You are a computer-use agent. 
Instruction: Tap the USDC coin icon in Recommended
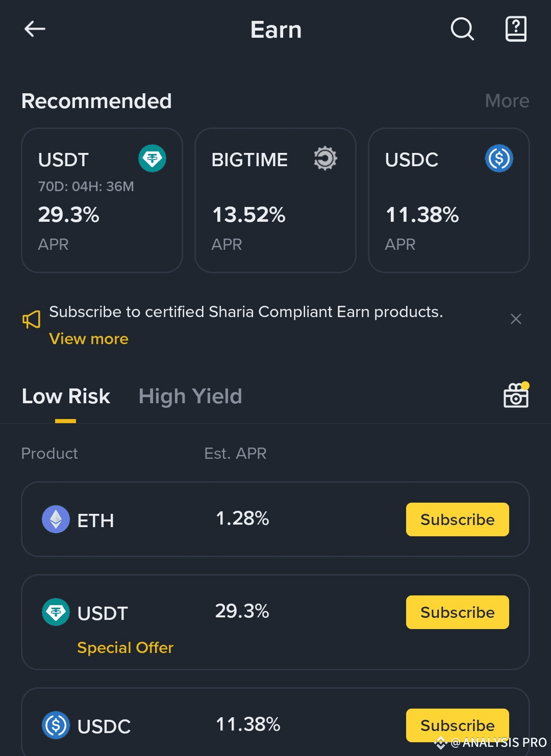[499, 159]
